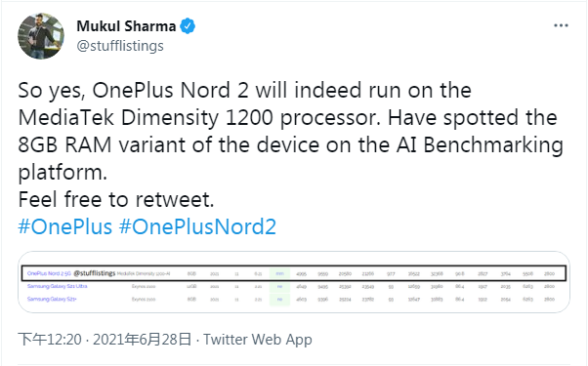Click the green highlighted cell in top row
The height and width of the screenshot is (366, 588).
point(279,273)
